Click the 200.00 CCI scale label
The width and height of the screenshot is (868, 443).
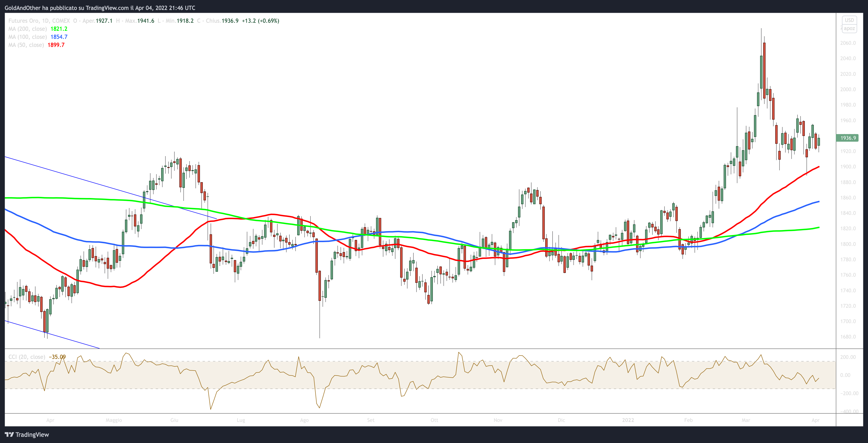click(x=848, y=357)
